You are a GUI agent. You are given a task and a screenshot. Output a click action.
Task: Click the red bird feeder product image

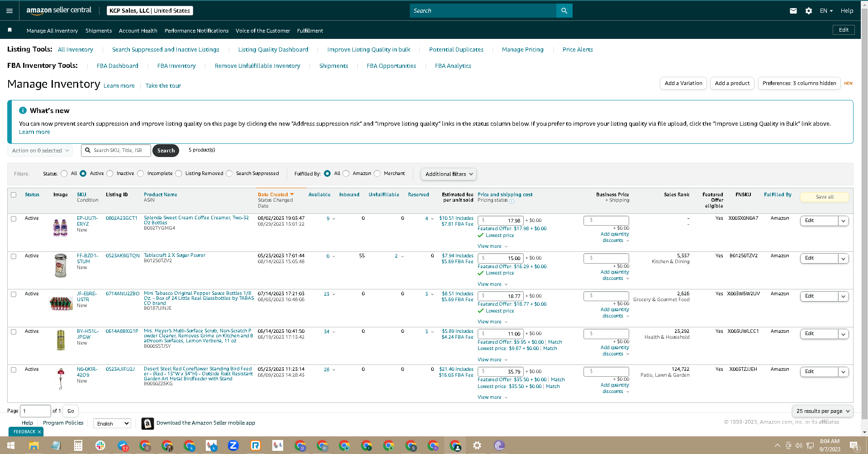point(61,379)
